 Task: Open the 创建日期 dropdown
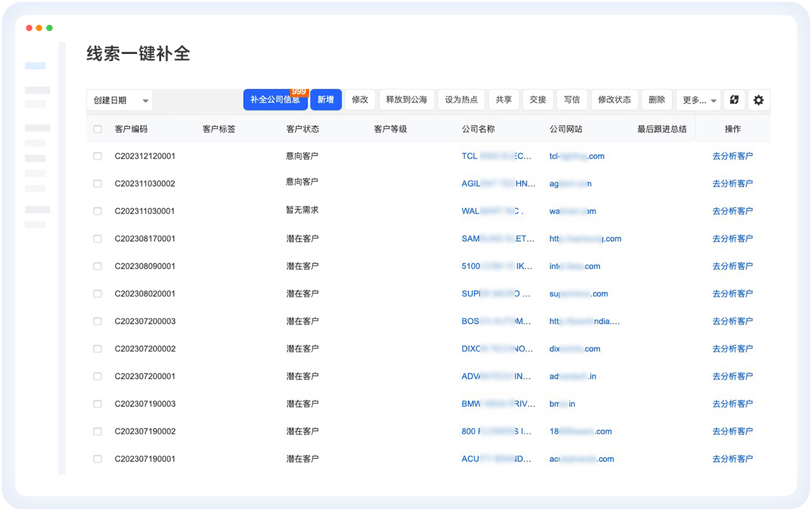point(119,100)
